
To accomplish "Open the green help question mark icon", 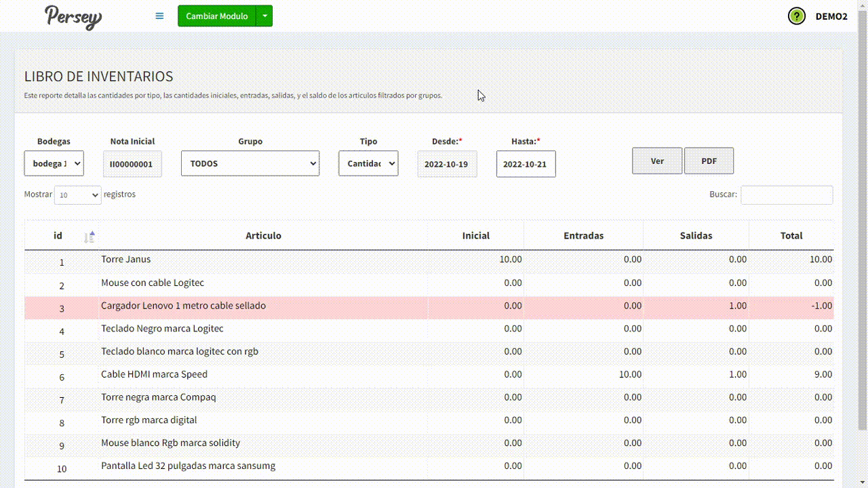I will [797, 16].
